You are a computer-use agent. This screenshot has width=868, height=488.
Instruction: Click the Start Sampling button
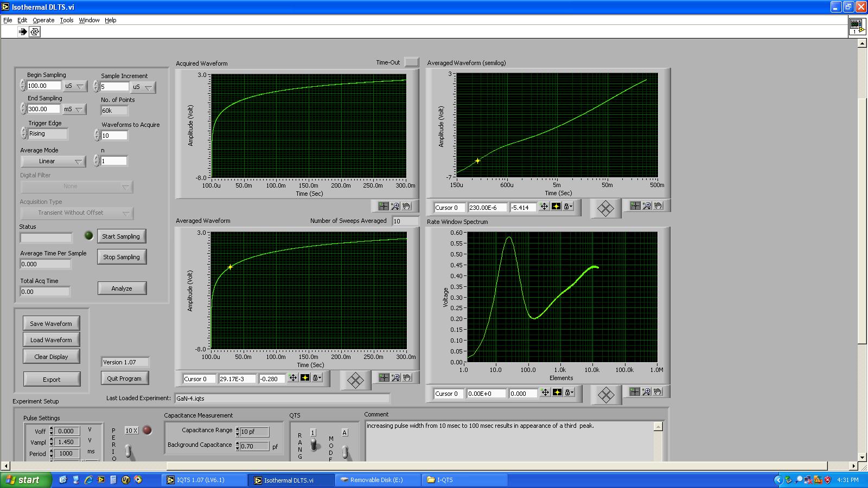(x=121, y=236)
